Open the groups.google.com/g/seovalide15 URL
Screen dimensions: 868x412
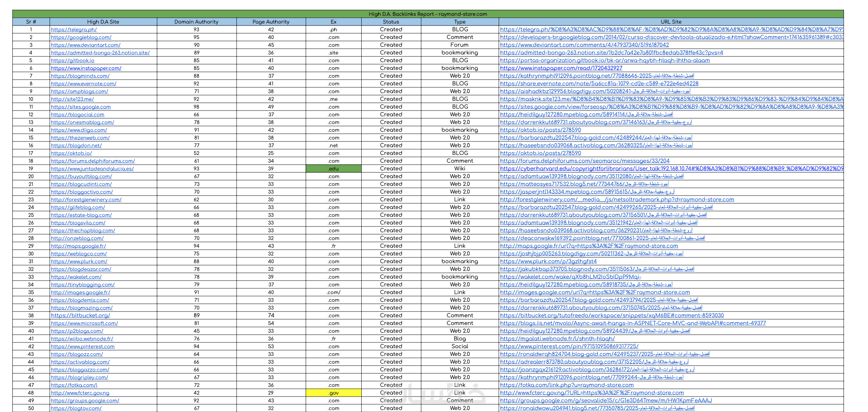(x=606, y=400)
